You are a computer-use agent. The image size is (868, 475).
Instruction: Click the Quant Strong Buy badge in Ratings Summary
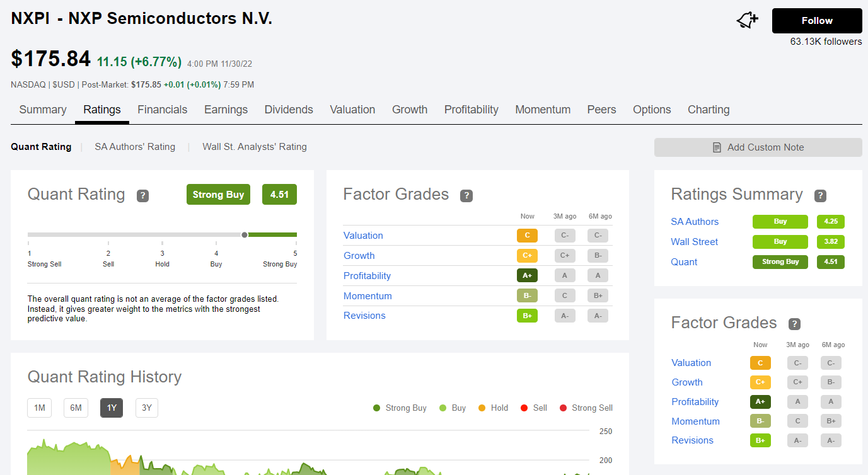click(780, 262)
